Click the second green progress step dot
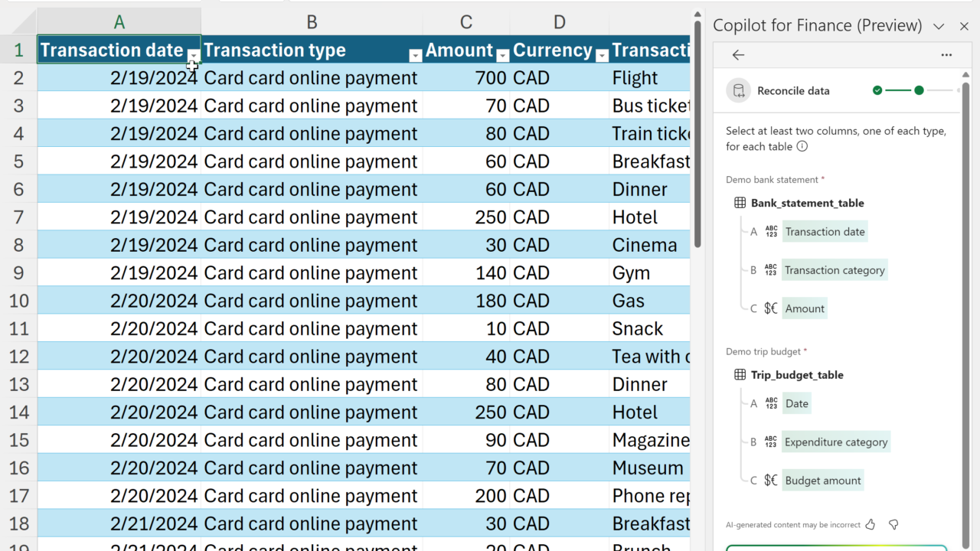The image size is (980, 551). pos(919,90)
